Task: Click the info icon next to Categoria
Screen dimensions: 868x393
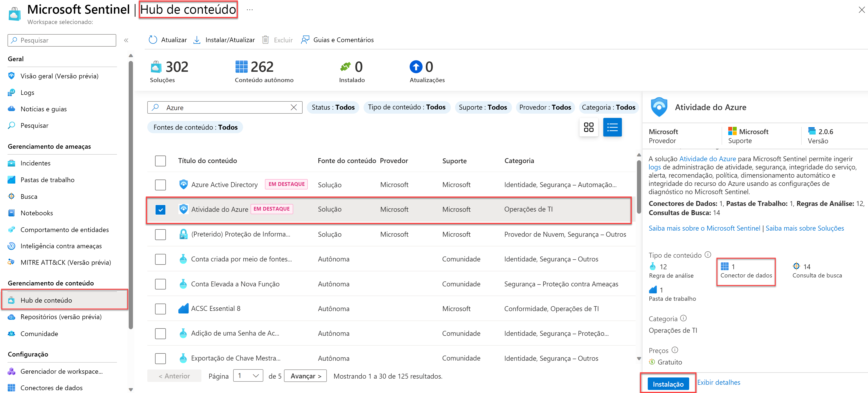Action: 683,318
